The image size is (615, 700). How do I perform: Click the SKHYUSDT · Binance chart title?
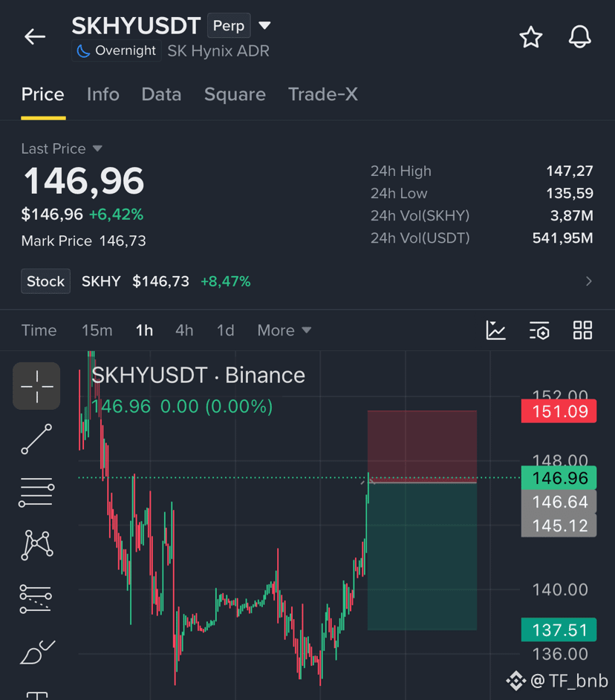[x=198, y=375]
